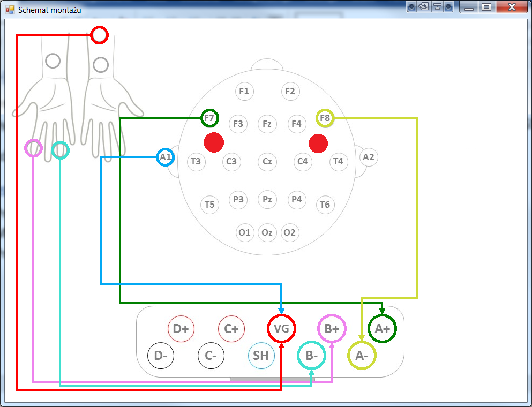Toggle the pink fingertip electrode
This screenshot has height=407, width=532.
[33, 148]
